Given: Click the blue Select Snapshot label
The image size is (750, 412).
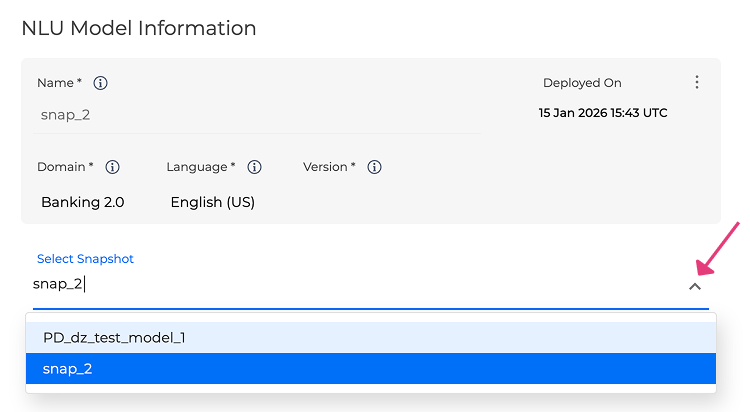Looking at the screenshot, I should [x=85, y=259].
